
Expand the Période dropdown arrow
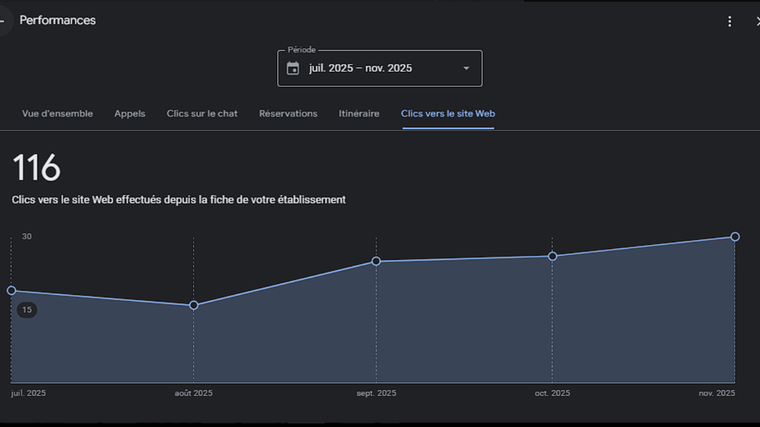click(466, 68)
